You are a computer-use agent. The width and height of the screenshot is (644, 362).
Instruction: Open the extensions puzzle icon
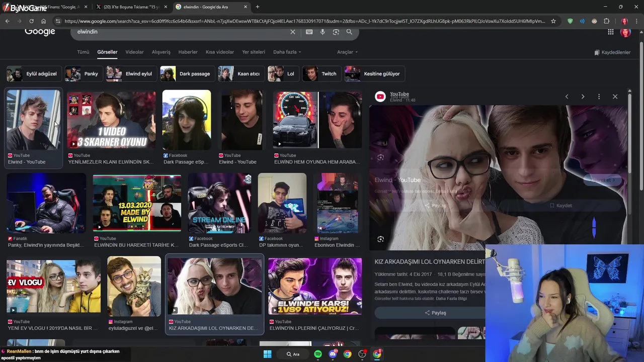coord(606,21)
